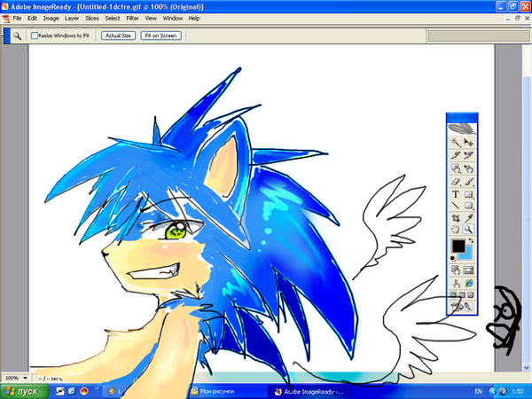Image resolution: width=532 pixels, height=399 pixels.
Task: Swap foreground and background colors
Action: click(x=471, y=240)
